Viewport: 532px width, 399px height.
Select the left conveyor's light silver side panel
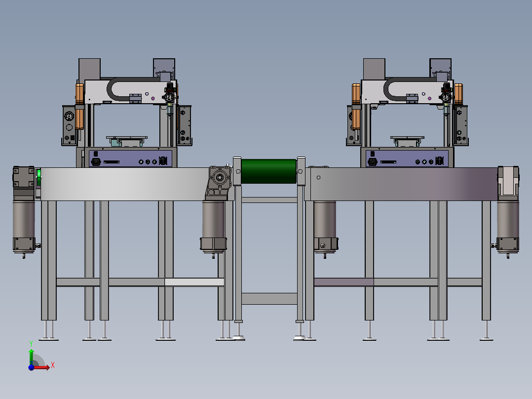tap(124, 184)
